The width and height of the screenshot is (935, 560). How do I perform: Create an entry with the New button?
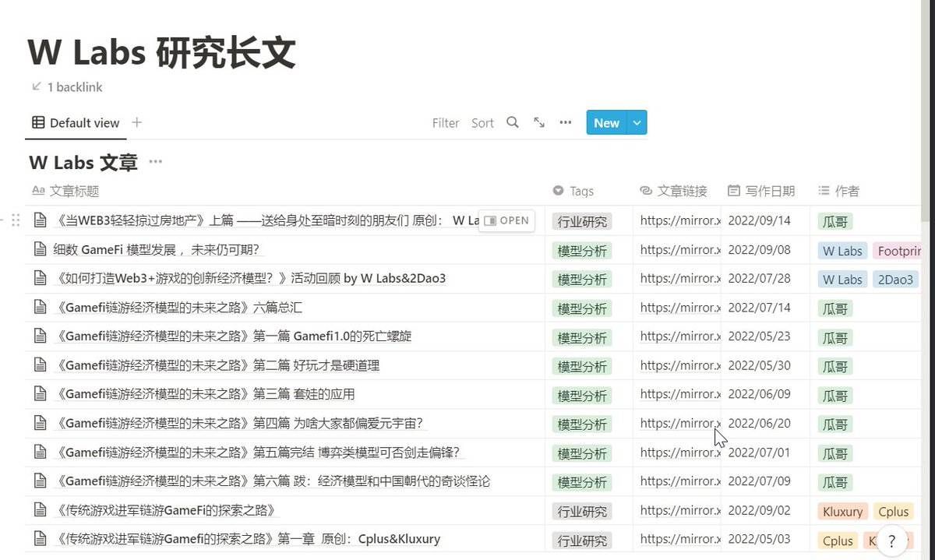pyautogui.click(x=606, y=122)
